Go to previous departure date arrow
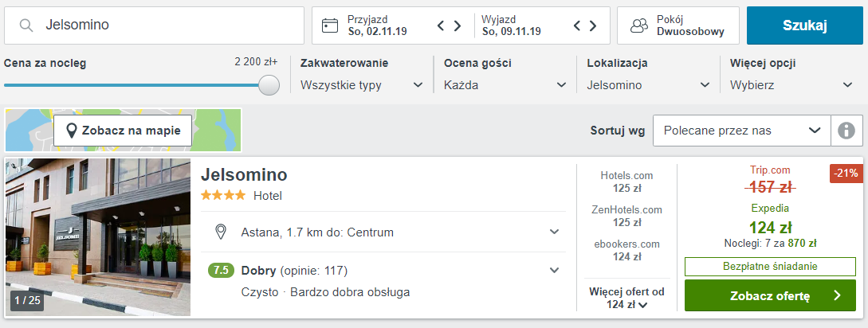The image size is (868, 328). click(x=576, y=25)
